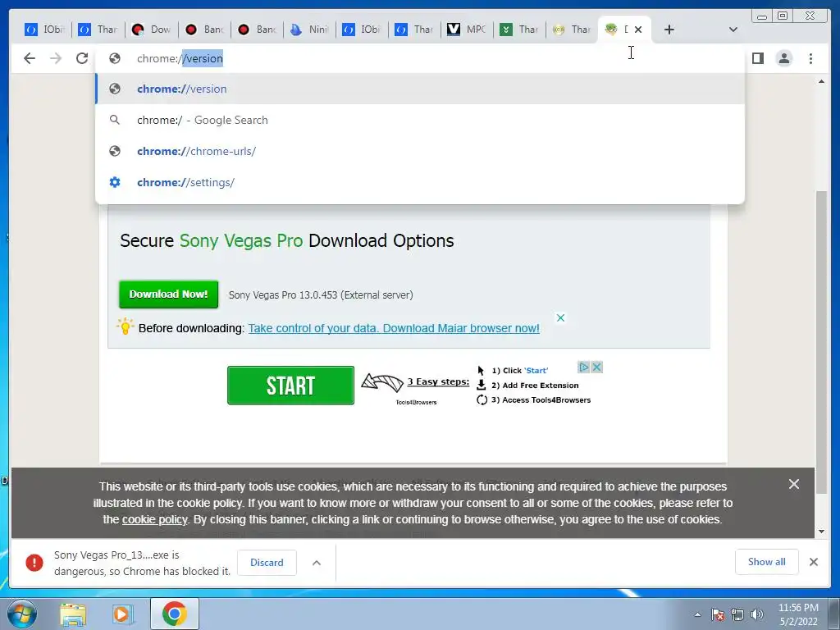Click the forward navigation arrow
Viewport: 840px width, 630px height.
coord(56,58)
